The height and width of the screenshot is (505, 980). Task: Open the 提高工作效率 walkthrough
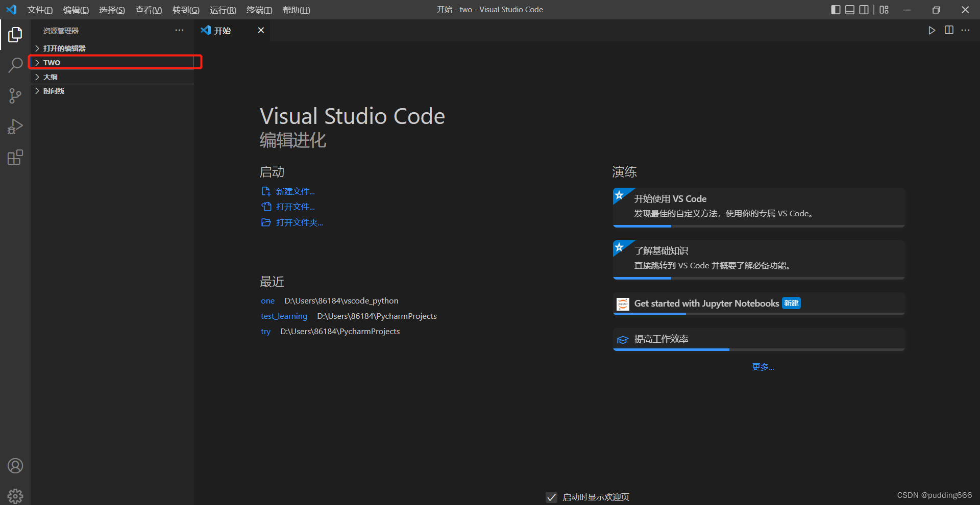click(759, 340)
